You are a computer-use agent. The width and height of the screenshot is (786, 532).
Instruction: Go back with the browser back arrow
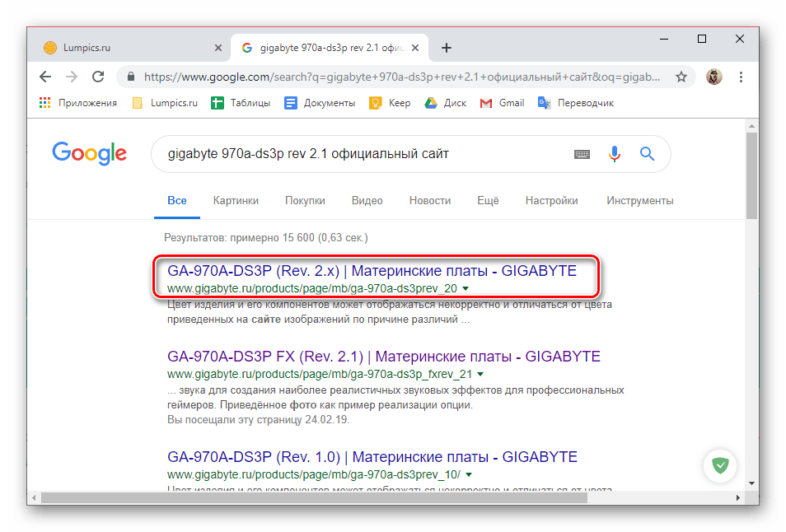pos(45,77)
